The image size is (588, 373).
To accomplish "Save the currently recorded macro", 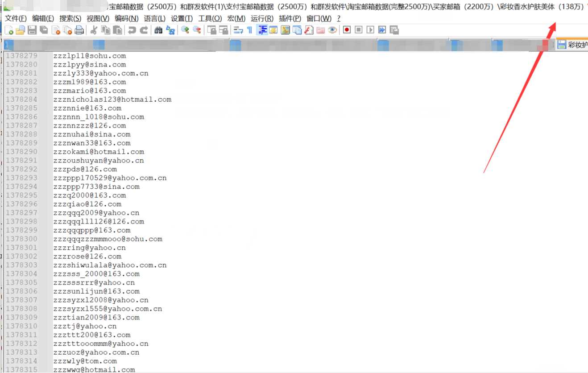I will [x=394, y=30].
